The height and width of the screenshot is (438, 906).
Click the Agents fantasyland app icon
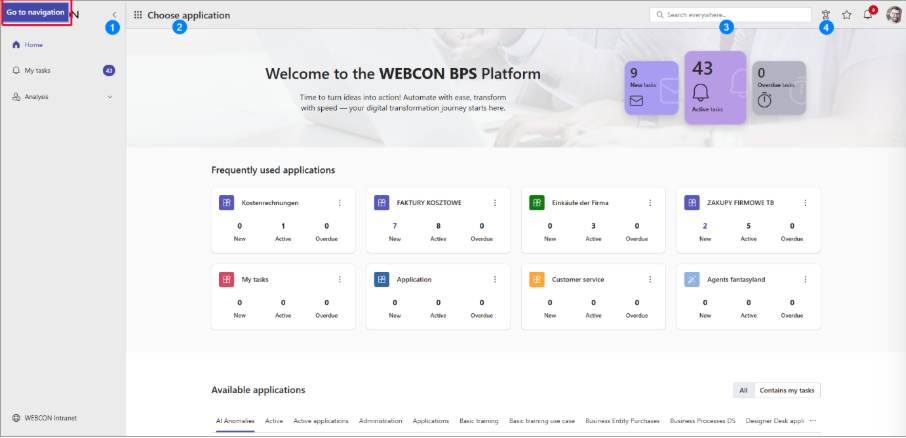click(x=692, y=279)
